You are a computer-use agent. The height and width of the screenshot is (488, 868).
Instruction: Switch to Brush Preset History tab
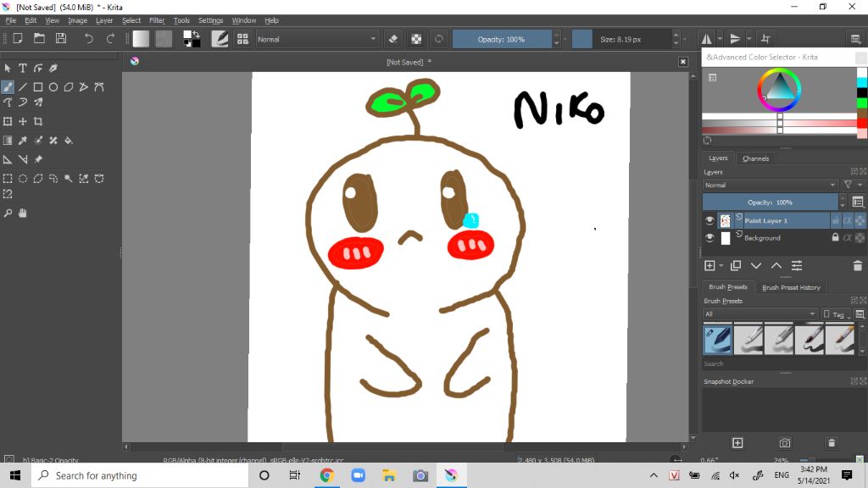coord(791,287)
